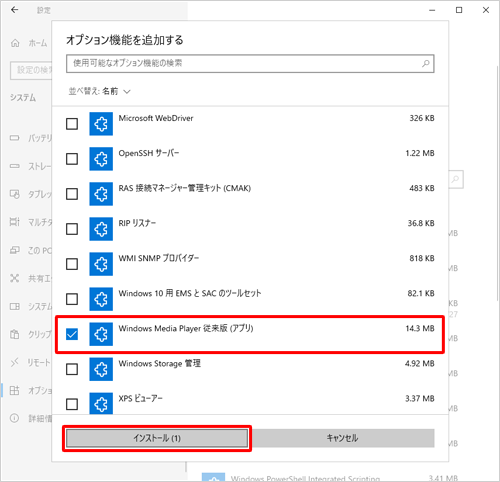Click the projecting to this PC icon in sidebar

coord(14,250)
